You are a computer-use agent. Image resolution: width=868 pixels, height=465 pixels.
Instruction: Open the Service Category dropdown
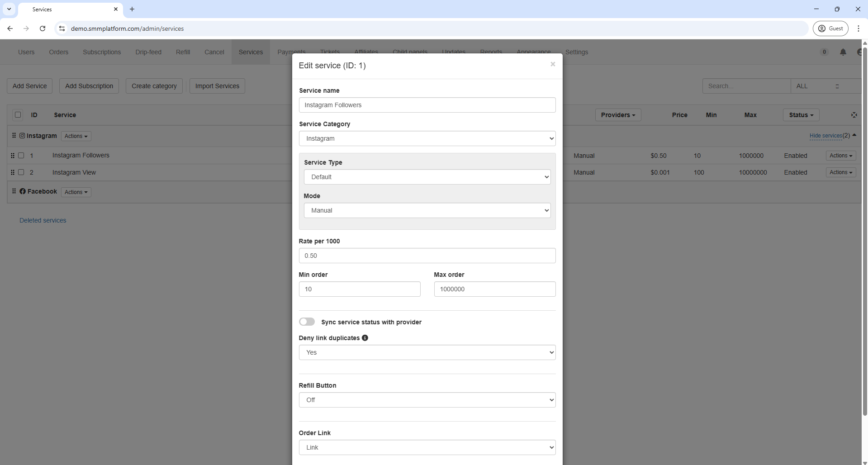coord(427,138)
